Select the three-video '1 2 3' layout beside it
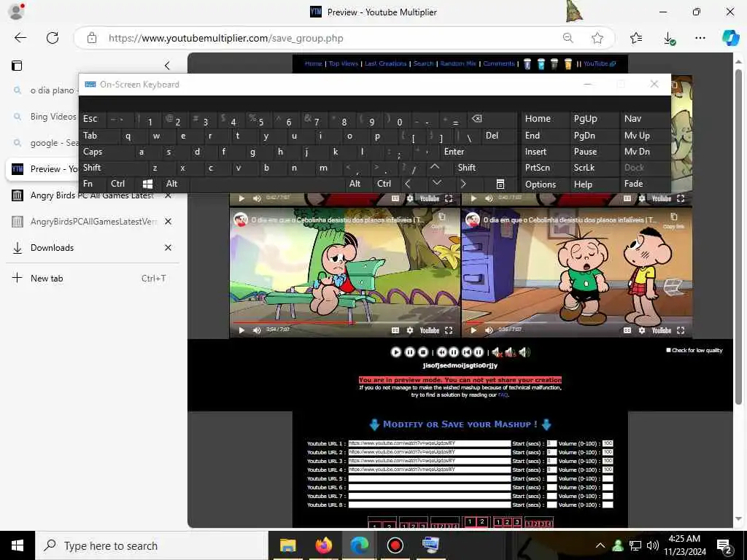Image resolution: width=747 pixels, height=560 pixels. tap(507, 522)
